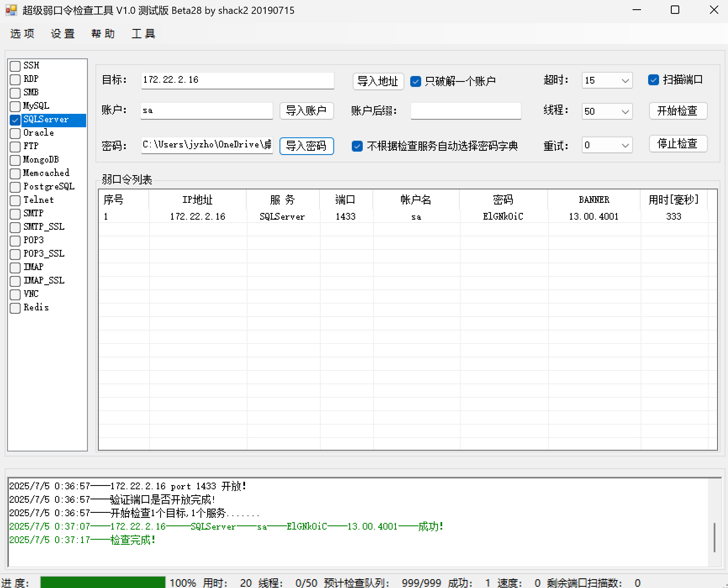The image size is (728, 588).
Task: Enable the FTP service checkbox
Action: [x=15, y=147]
